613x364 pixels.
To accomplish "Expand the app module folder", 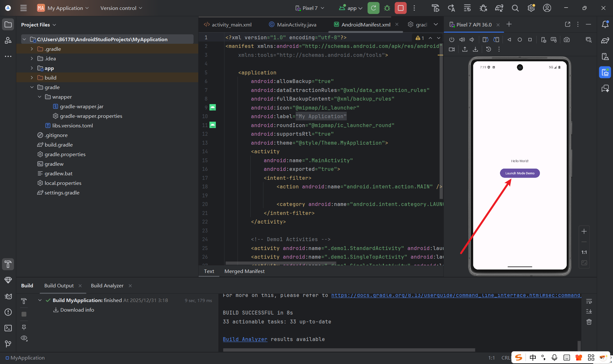I will tap(32, 68).
